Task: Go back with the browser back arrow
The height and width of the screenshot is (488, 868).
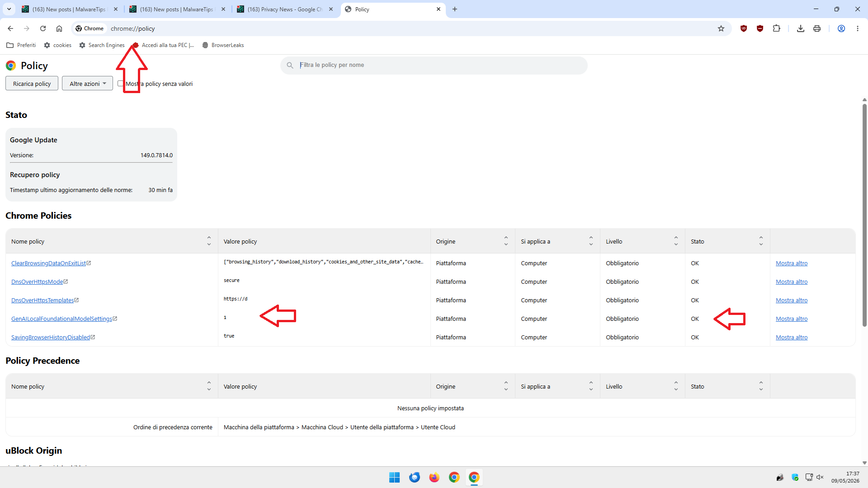Action: 10,28
